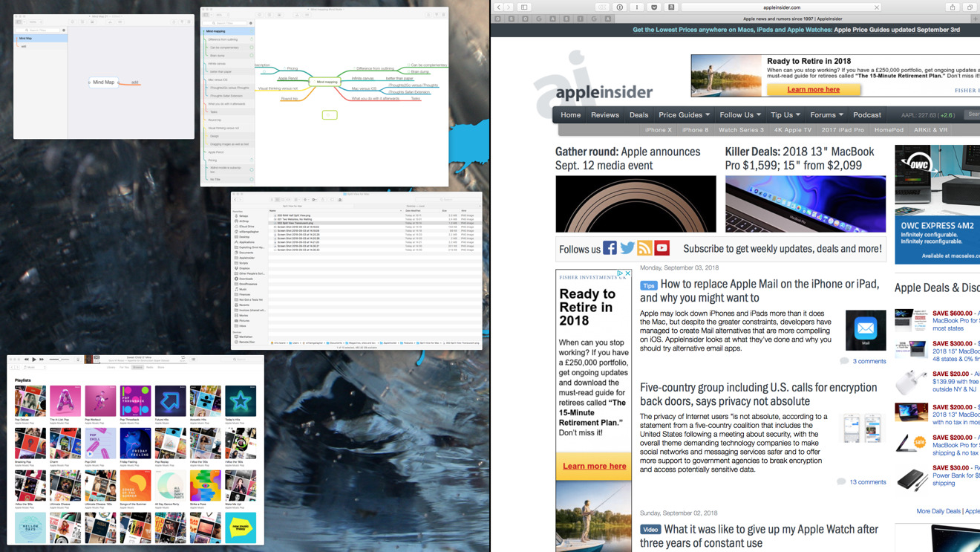Screen dimensions: 980x552
Task: Expand the Price Guides menu
Action: pos(684,115)
